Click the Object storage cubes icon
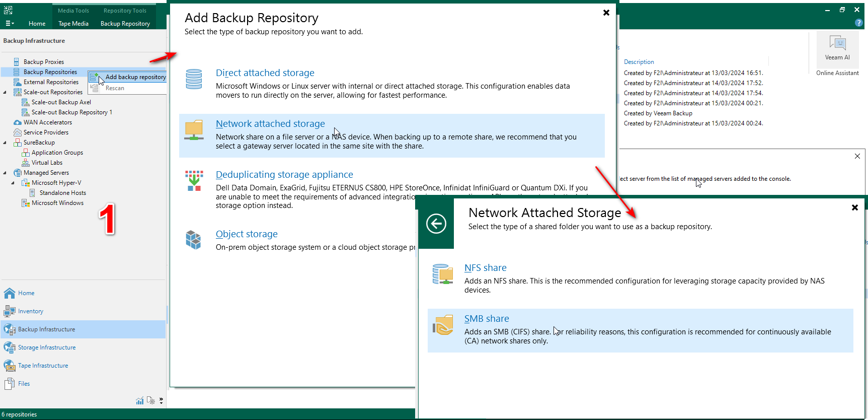The width and height of the screenshot is (868, 420). pos(193,240)
